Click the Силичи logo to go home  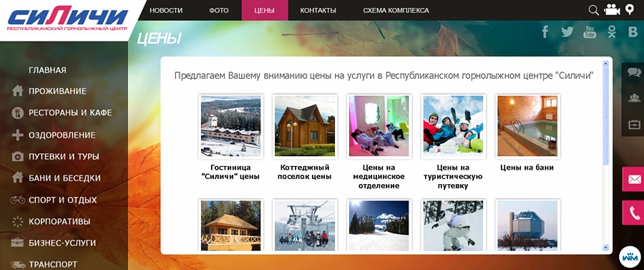point(68,18)
